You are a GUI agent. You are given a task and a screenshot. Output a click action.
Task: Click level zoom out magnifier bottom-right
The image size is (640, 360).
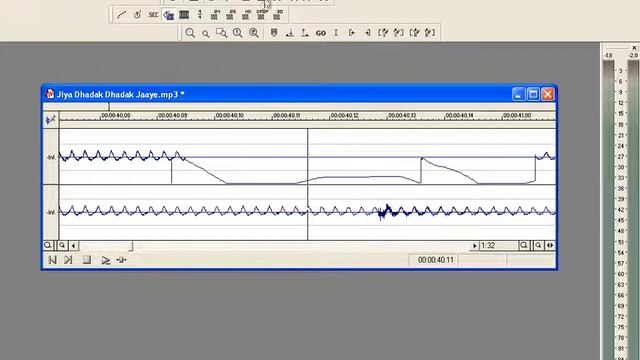coord(538,245)
